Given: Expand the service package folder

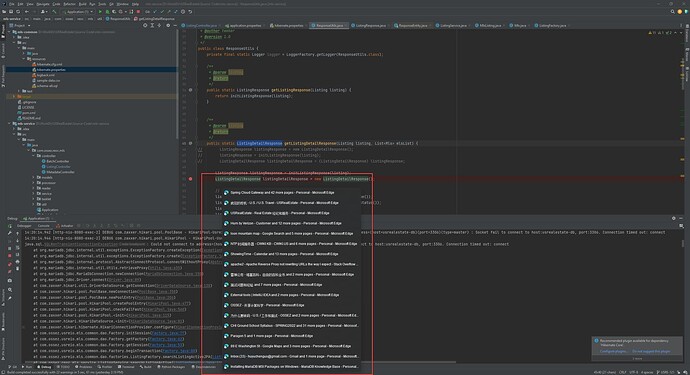Looking at the screenshot, I should pyautogui.click(x=33, y=194).
